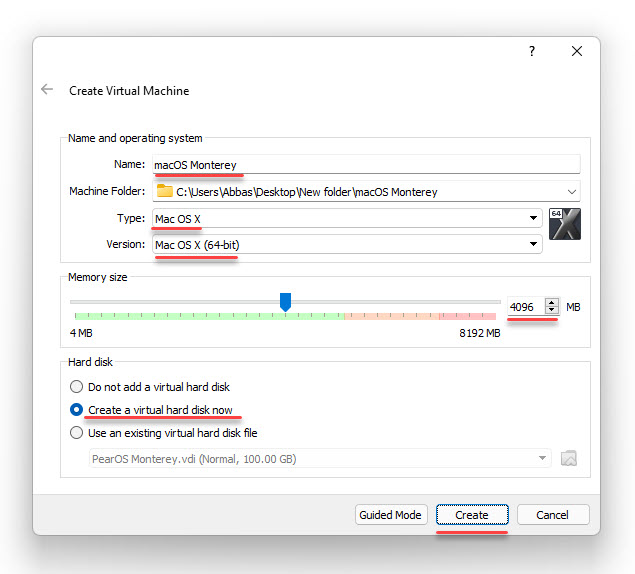
Task: Click the memory size slider handle
Action: click(286, 302)
